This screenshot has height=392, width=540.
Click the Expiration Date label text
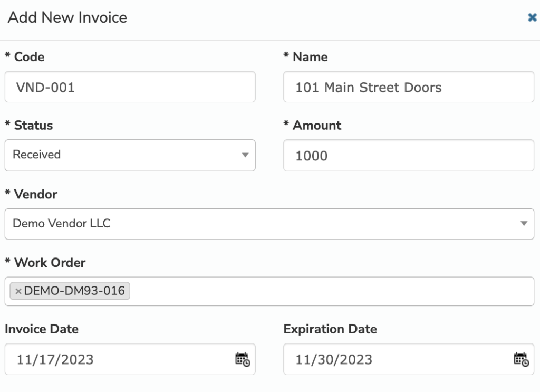330,329
